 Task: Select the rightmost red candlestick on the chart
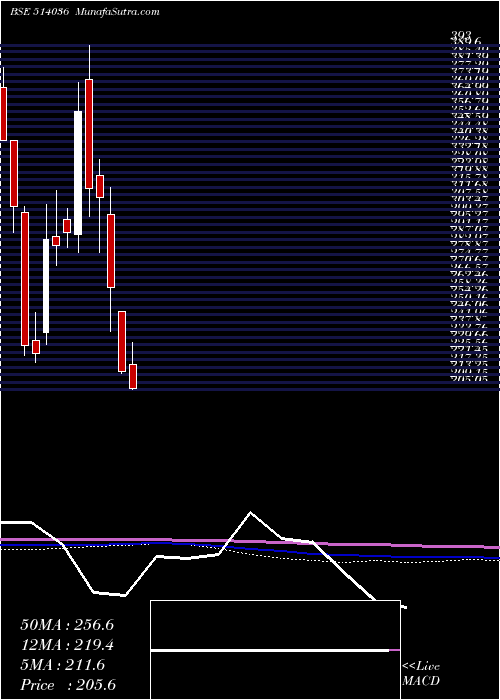coord(133,376)
